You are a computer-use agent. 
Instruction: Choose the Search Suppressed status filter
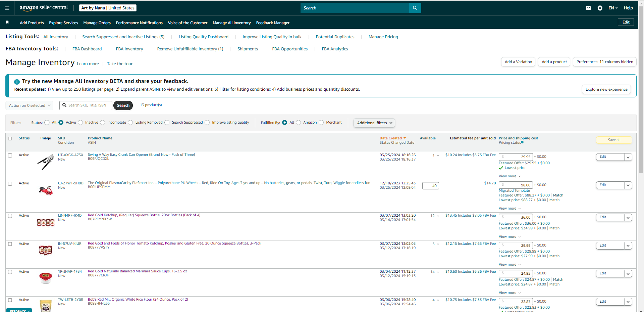167,123
